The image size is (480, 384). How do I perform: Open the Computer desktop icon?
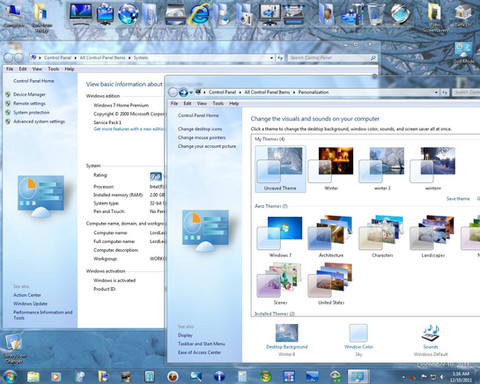tap(13, 15)
